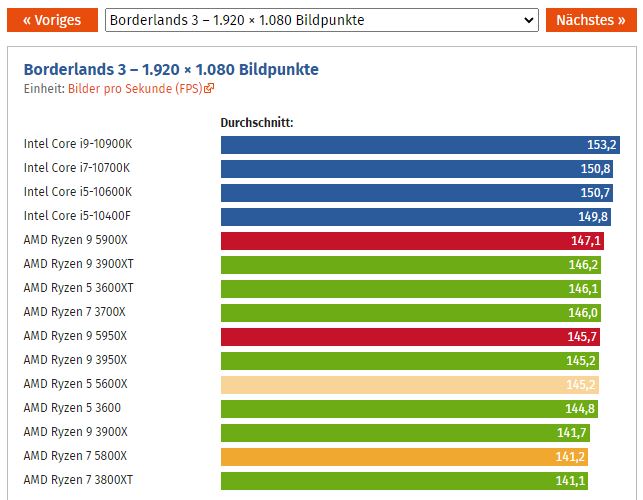The width and height of the screenshot is (643, 500).
Task: Click the red bar showing 147,1
Action: click(x=413, y=241)
